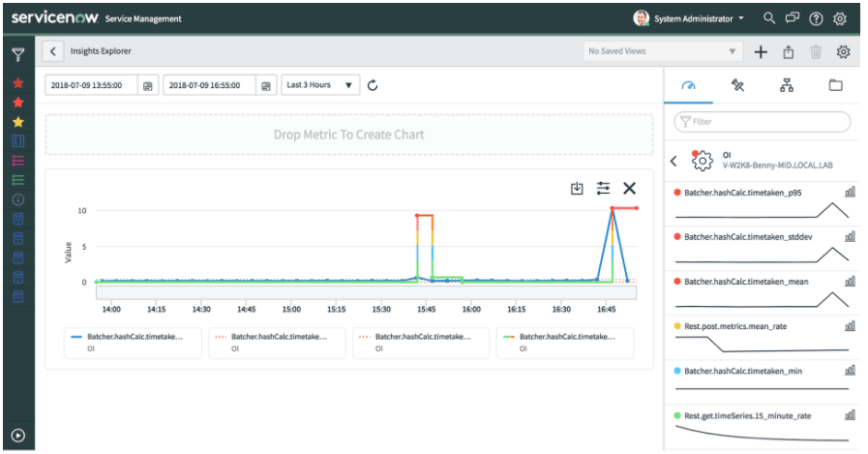The width and height of the screenshot is (868, 454).
Task: Go back from the OI configuration item
Action: tap(673, 161)
